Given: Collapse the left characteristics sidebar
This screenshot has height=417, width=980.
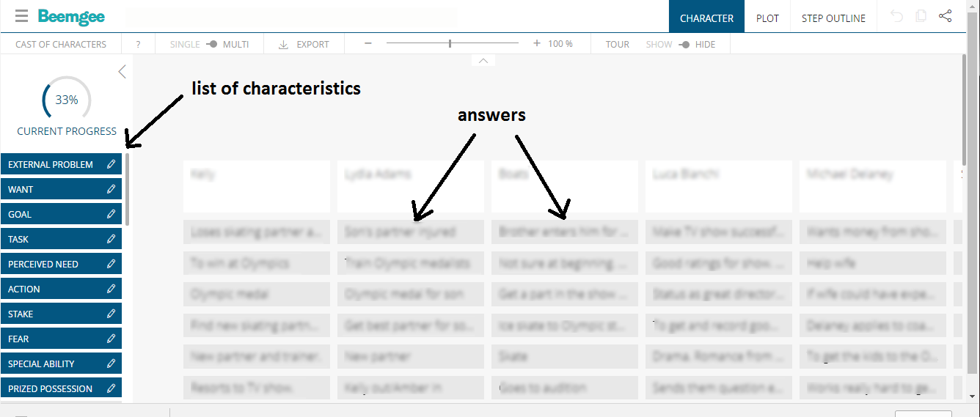Looking at the screenshot, I should [122, 72].
